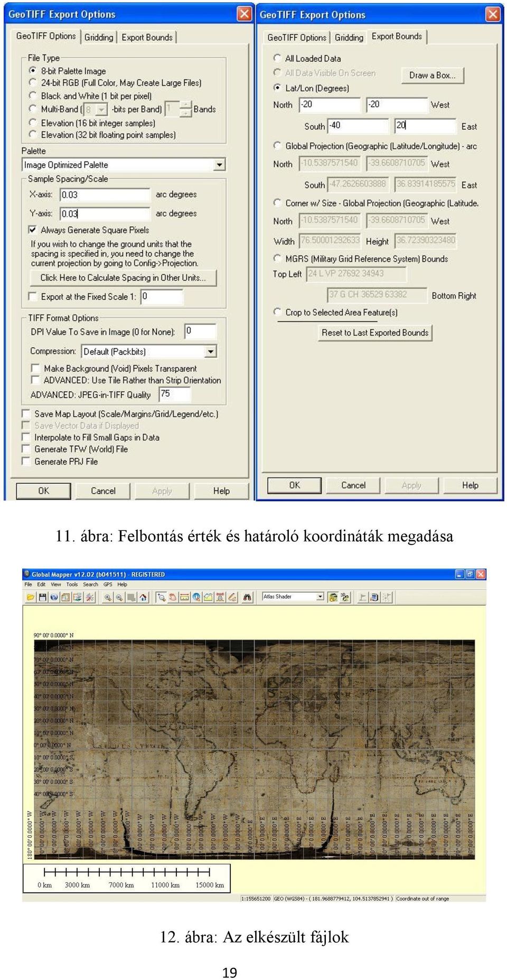Select Elevation 16 bit integer samples
Screen dimensions: 507x980
point(33,122)
